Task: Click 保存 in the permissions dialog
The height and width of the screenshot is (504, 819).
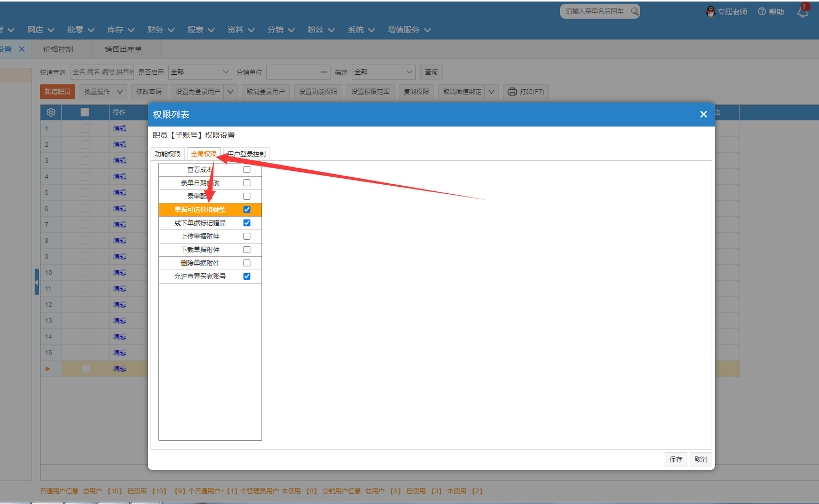Action: 676,460
